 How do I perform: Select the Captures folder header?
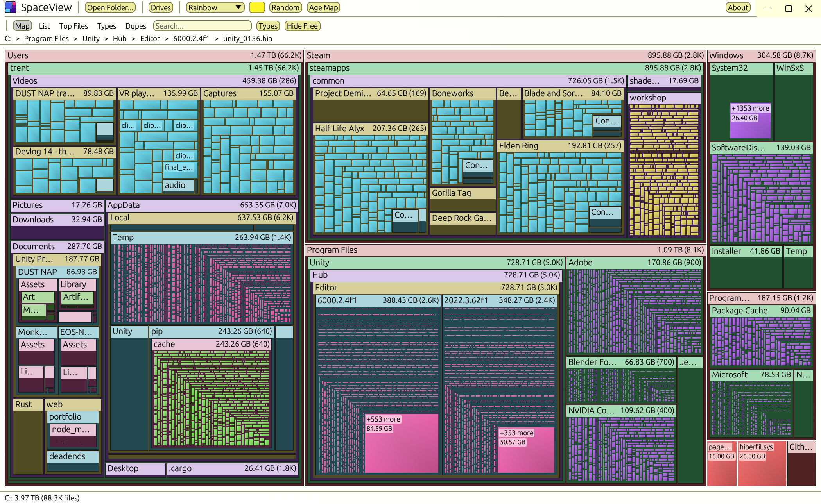click(248, 93)
